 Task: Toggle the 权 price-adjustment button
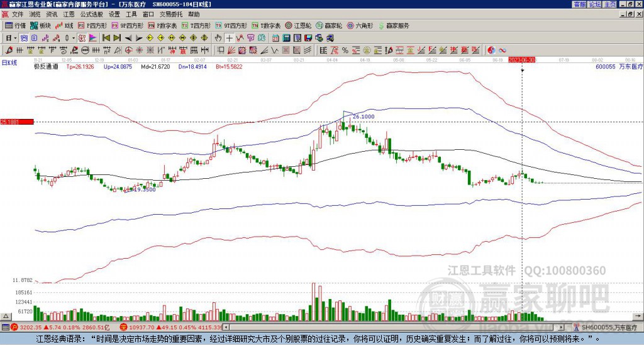click(x=82, y=38)
